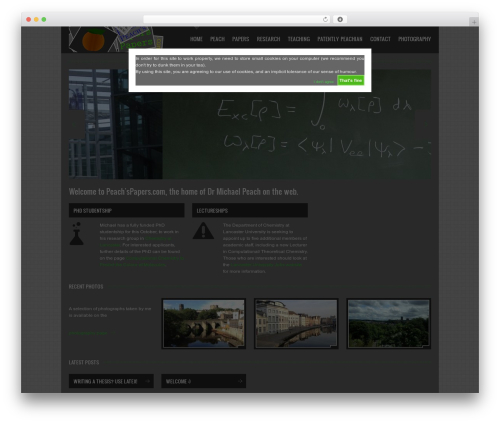Open the Contact menu item
Image resolution: width=500 pixels, height=423 pixels.
click(x=380, y=39)
